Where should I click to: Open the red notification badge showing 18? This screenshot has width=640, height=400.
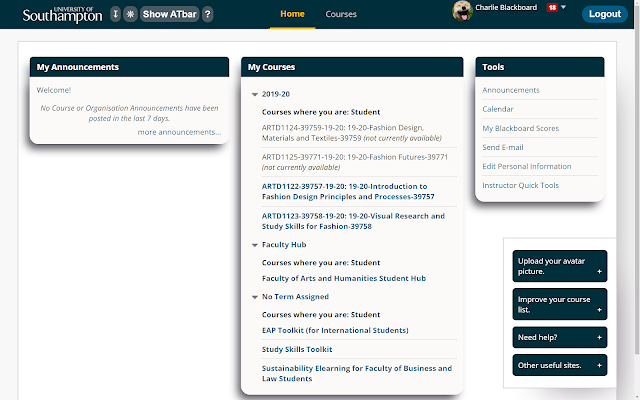coord(552,7)
